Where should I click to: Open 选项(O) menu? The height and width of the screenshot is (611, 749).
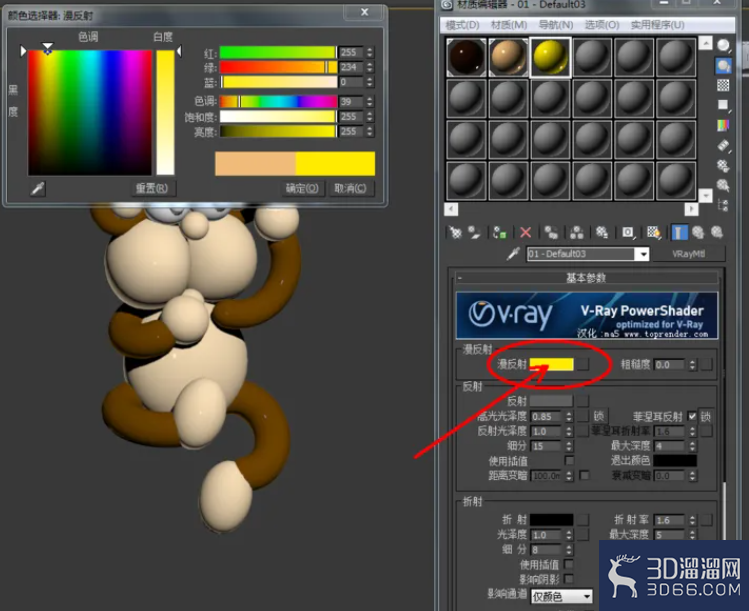(602, 25)
